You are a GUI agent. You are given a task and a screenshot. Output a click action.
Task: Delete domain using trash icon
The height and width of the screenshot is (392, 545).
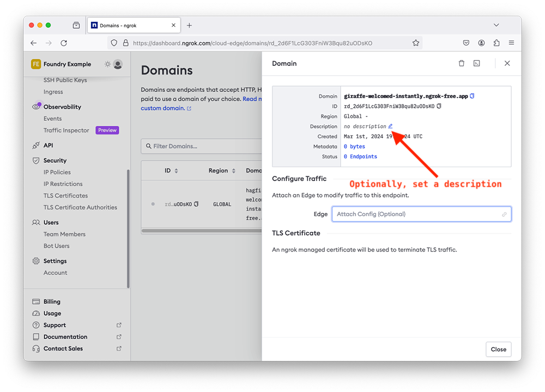click(461, 63)
